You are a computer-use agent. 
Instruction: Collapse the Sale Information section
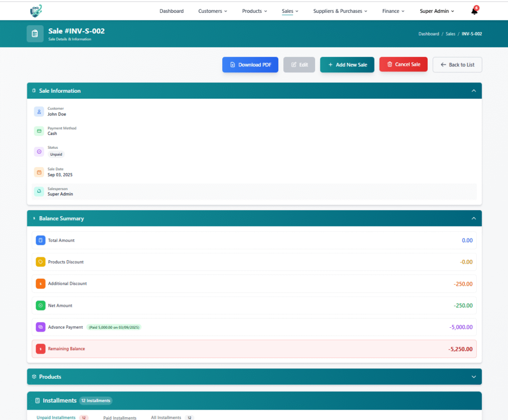click(x=473, y=91)
